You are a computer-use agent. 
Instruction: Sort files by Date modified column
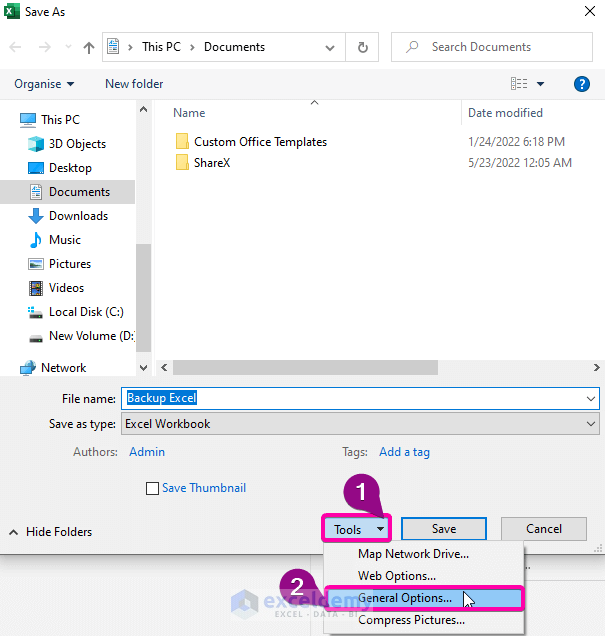click(x=505, y=113)
